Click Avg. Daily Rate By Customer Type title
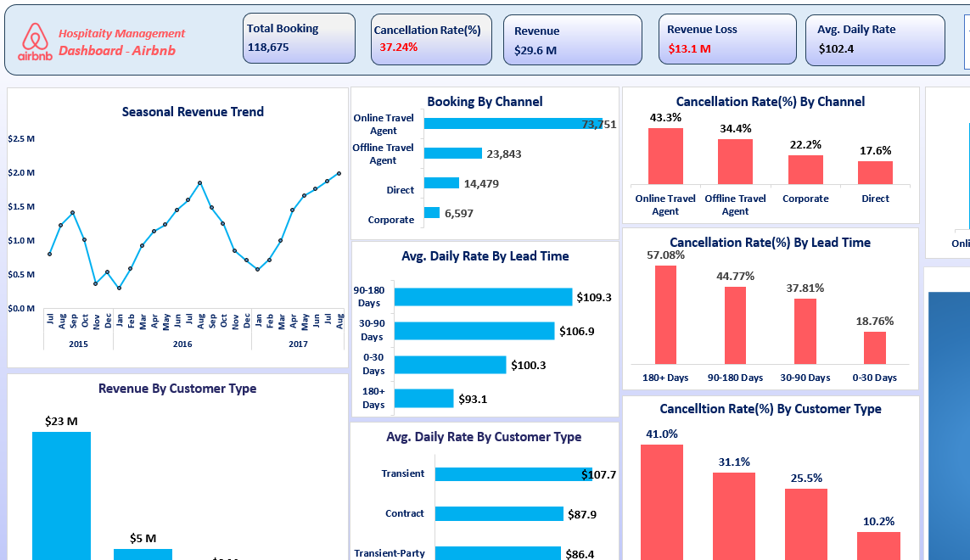This screenshot has height=560, width=970. 484,437
